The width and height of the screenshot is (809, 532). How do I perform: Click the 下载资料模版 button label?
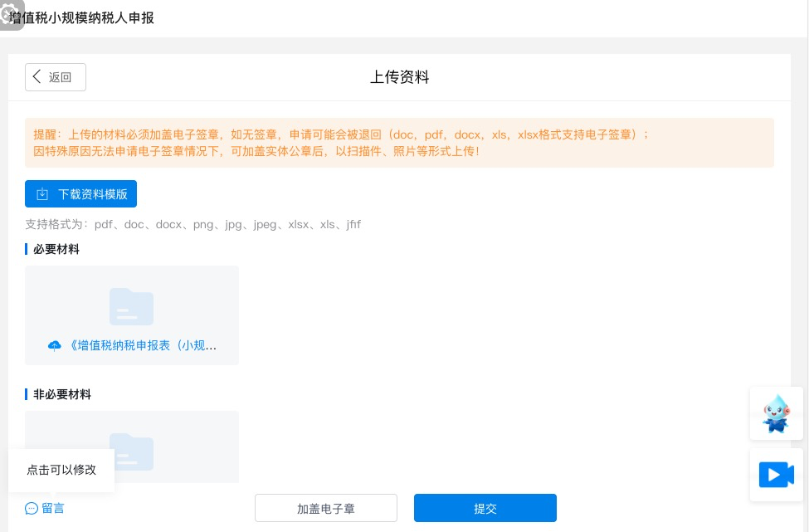pyautogui.click(x=93, y=194)
